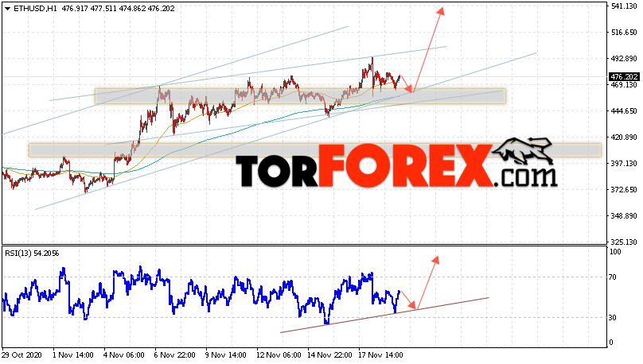The width and height of the screenshot is (643, 364).
Task: Click the 29 Oct 2020 date label
Action: pos(22,354)
